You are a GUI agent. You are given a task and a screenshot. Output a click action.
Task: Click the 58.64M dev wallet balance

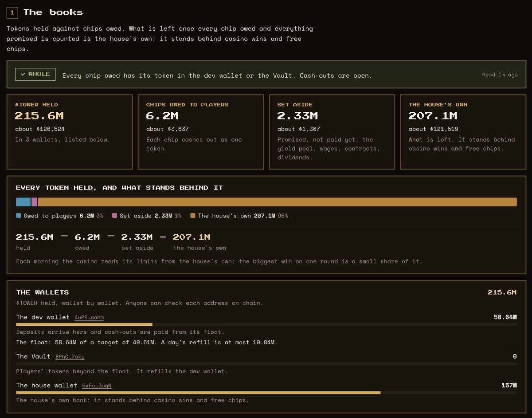click(x=505, y=317)
